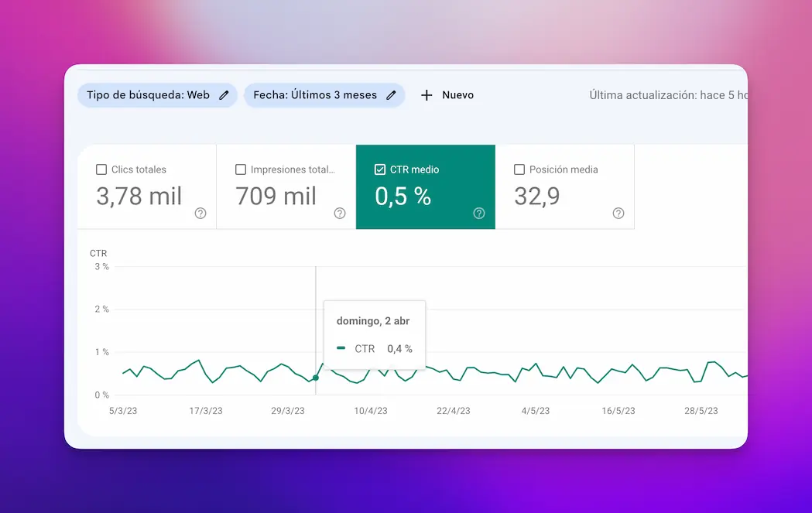Open the question mark on Posición media card
This screenshot has width=812, height=513.
pos(618,213)
